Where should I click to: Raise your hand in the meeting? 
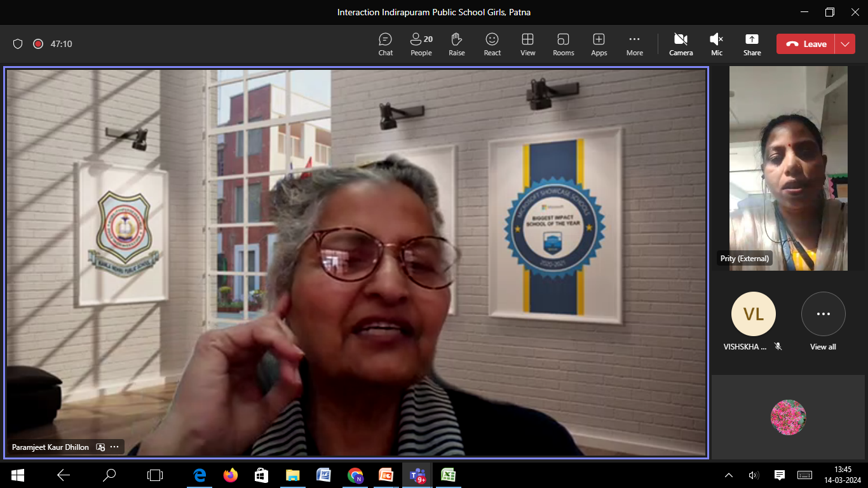tap(457, 44)
